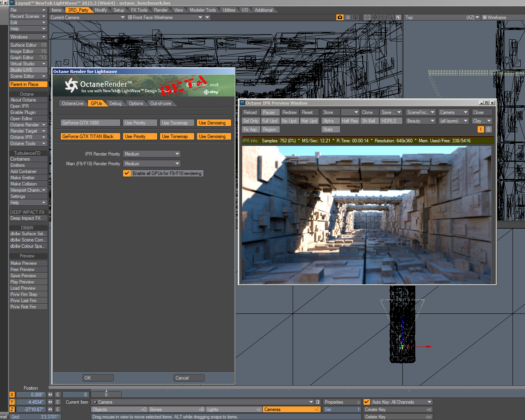Click Reload in the IPR Preview Window
This screenshot has width=525, height=420.
[250, 112]
